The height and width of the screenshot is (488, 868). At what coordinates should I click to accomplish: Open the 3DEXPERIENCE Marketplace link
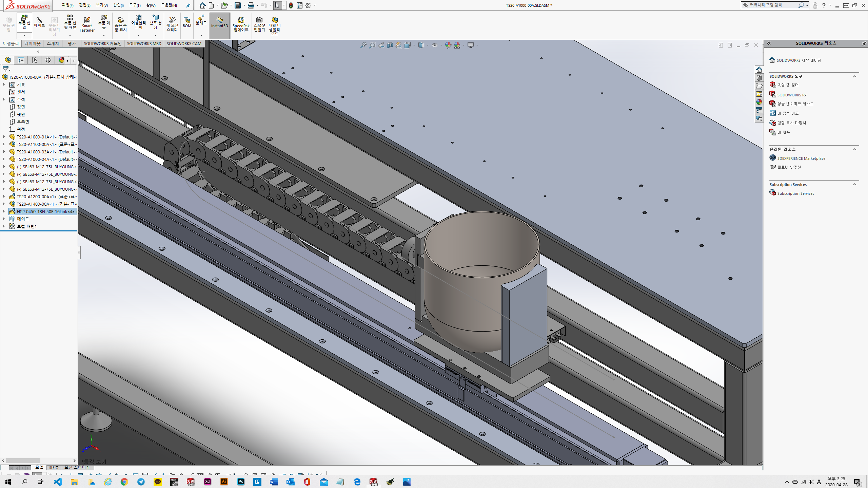tap(801, 158)
